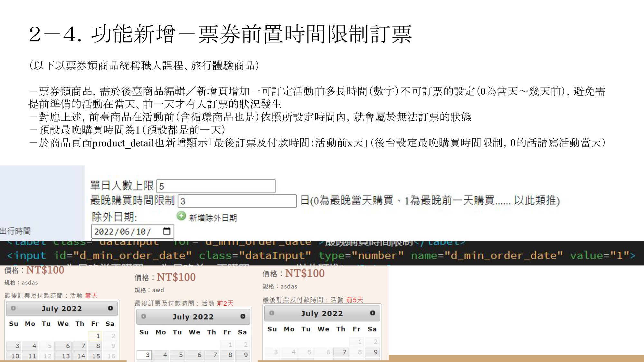
Task: Go to previous month in left calendar
Action: pos(13,308)
